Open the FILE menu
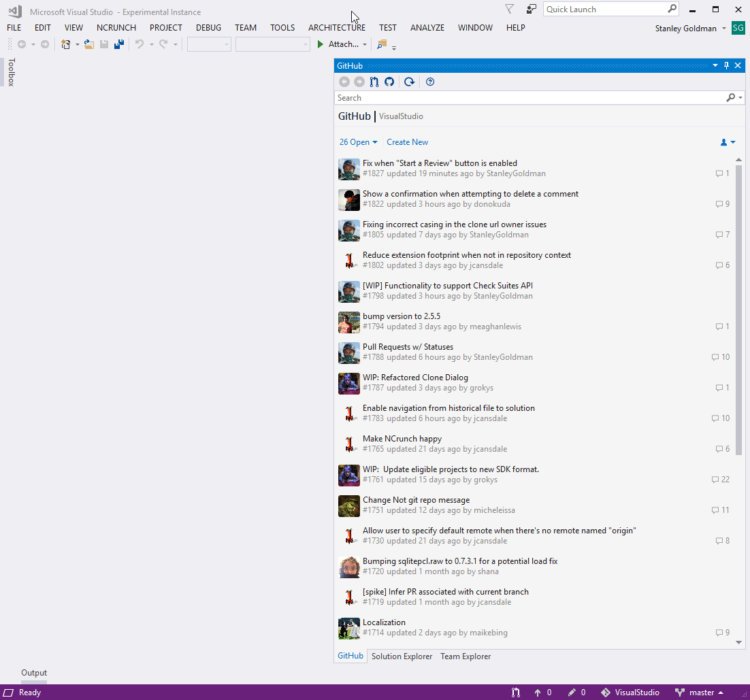Screen dimensions: 750x700 click(14, 28)
